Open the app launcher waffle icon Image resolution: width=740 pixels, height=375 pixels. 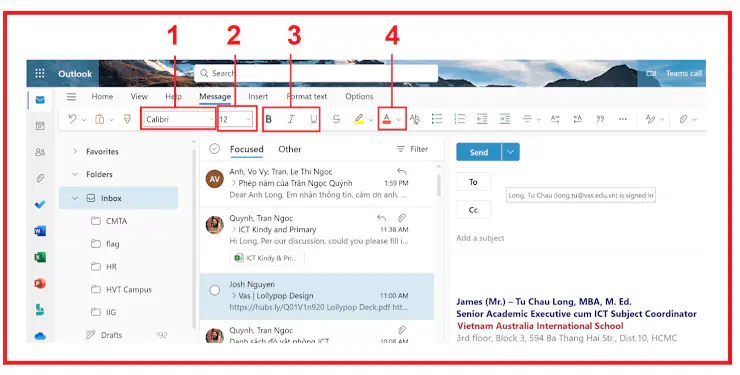[x=40, y=74]
